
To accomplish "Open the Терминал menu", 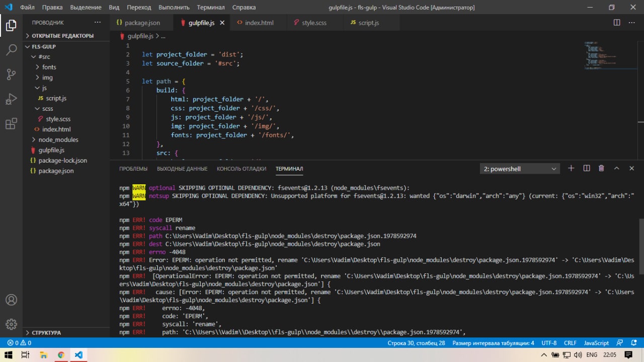I will pos(211,8).
